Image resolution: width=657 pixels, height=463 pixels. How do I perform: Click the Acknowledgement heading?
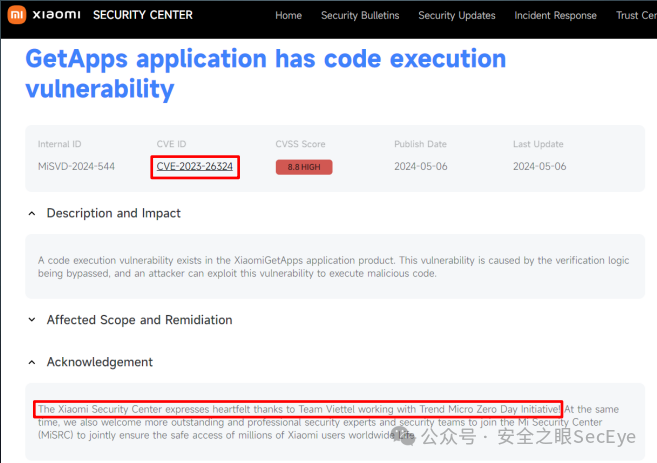coord(100,362)
